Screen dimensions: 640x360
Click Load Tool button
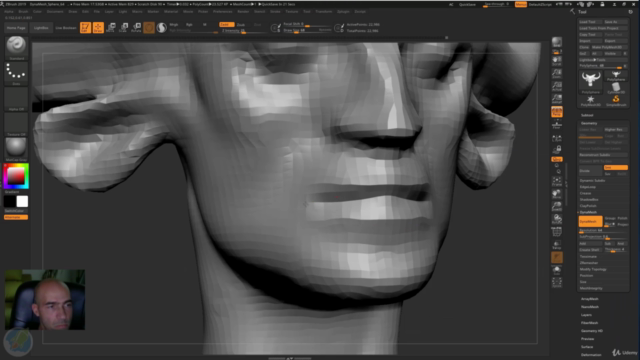coord(591,22)
